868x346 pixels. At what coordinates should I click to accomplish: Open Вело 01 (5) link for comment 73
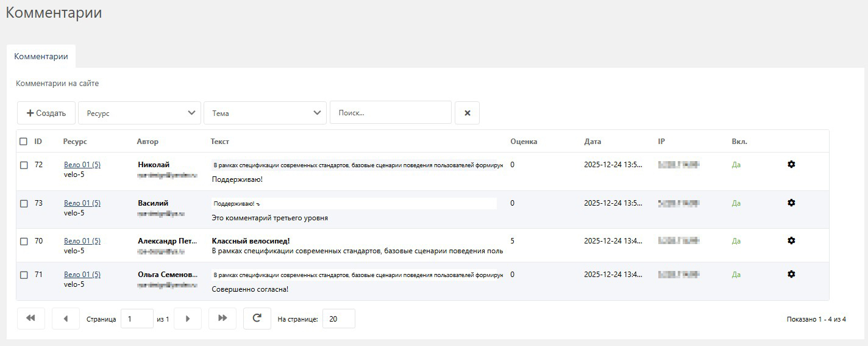click(x=82, y=203)
